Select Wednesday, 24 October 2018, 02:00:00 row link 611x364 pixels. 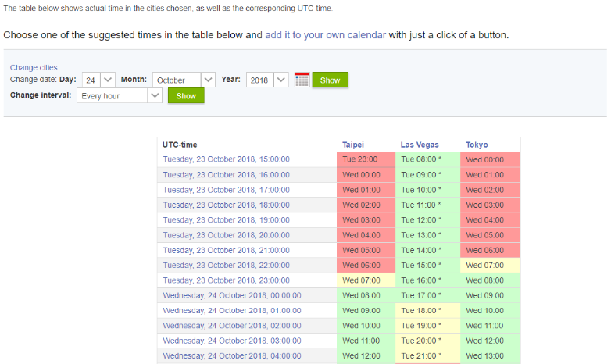[x=232, y=326]
